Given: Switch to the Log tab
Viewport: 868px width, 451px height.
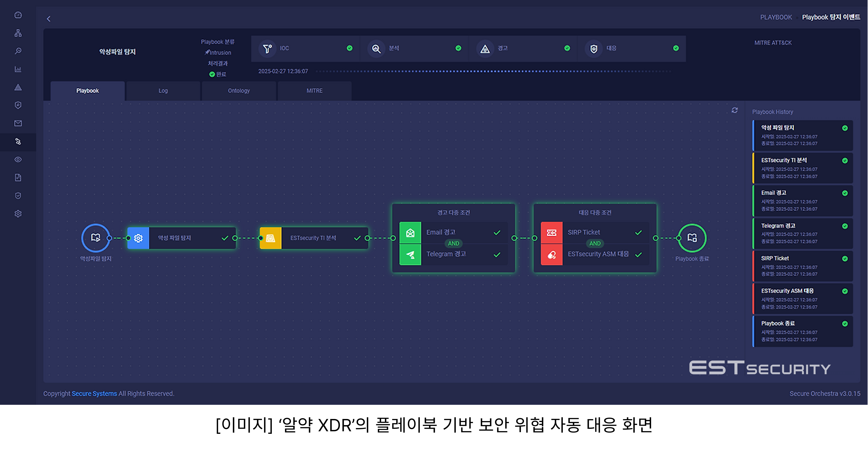Looking at the screenshot, I should [x=163, y=91].
